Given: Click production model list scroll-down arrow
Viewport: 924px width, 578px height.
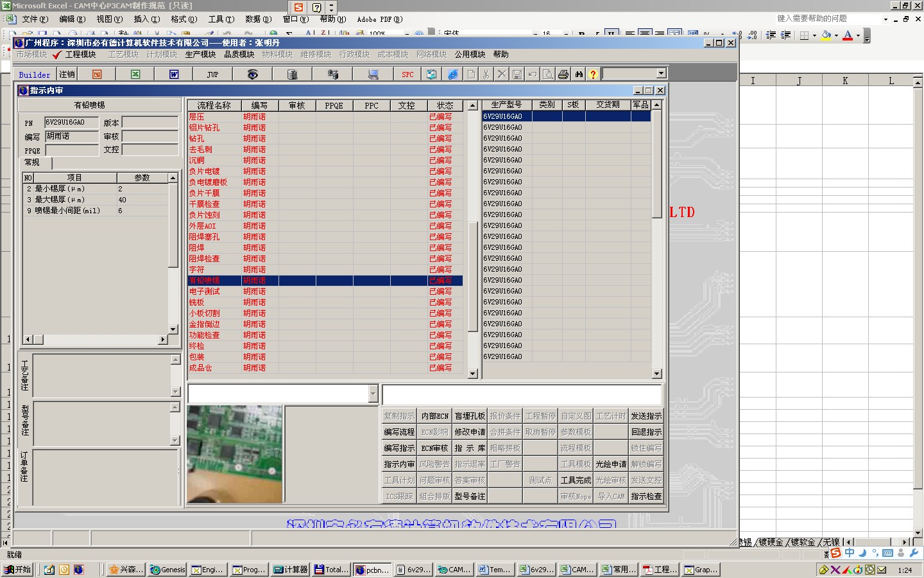Looking at the screenshot, I should (656, 373).
